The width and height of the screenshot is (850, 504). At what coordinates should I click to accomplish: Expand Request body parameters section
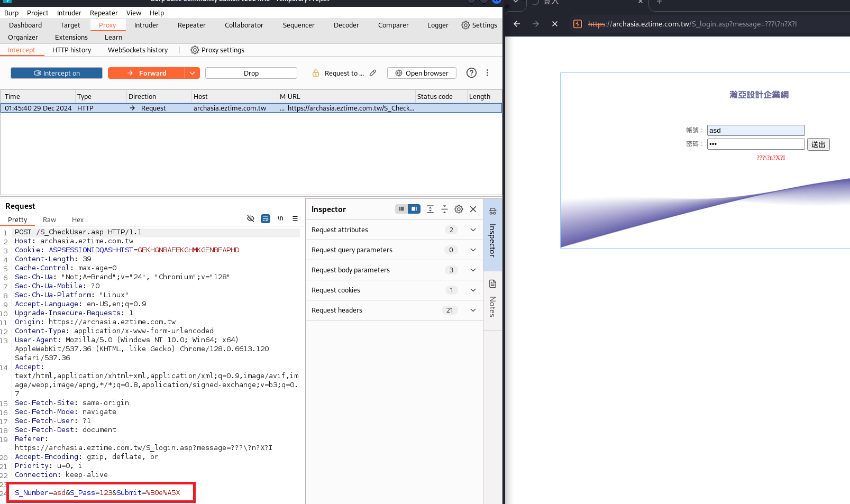point(395,270)
